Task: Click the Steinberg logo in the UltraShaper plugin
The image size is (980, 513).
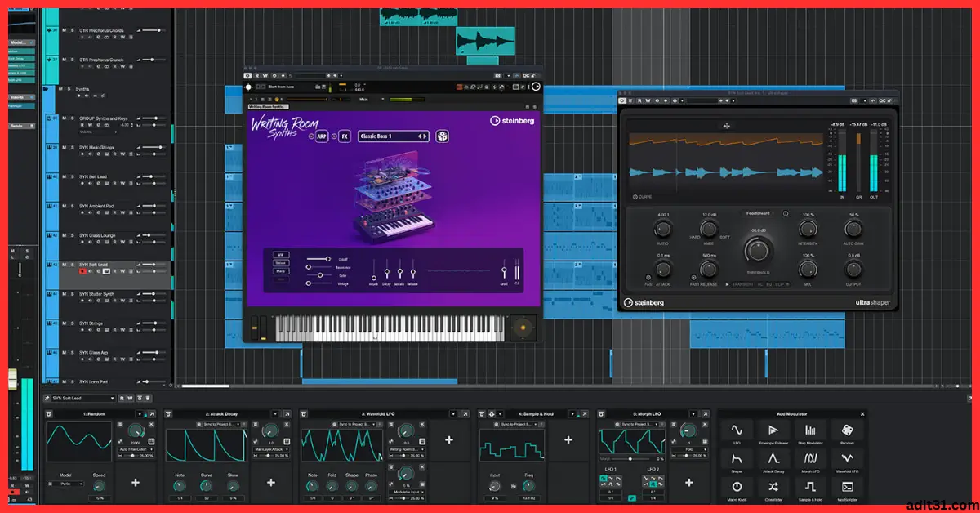Action: tap(644, 302)
